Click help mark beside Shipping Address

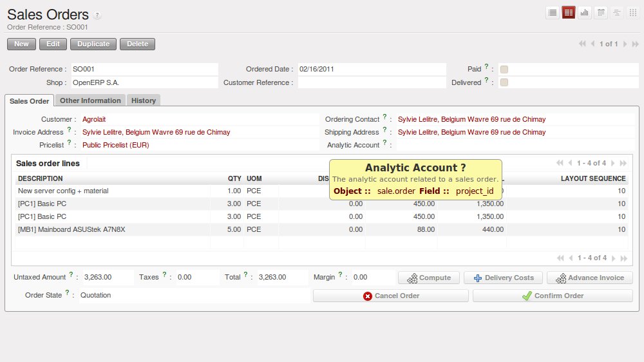(x=385, y=129)
